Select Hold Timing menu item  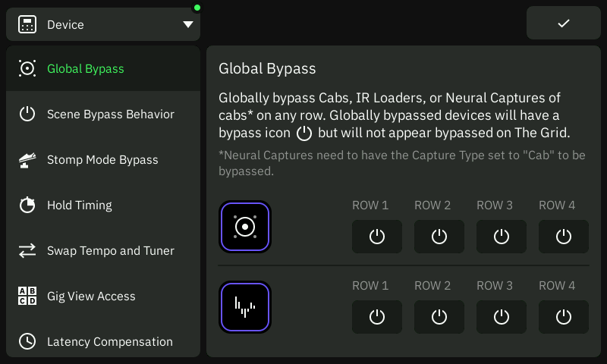tap(103, 205)
